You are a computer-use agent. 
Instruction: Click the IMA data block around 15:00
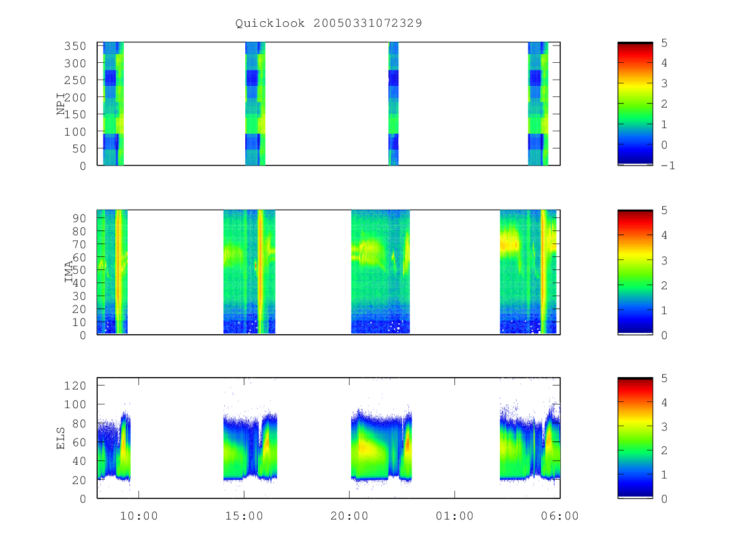click(x=249, y=272)
